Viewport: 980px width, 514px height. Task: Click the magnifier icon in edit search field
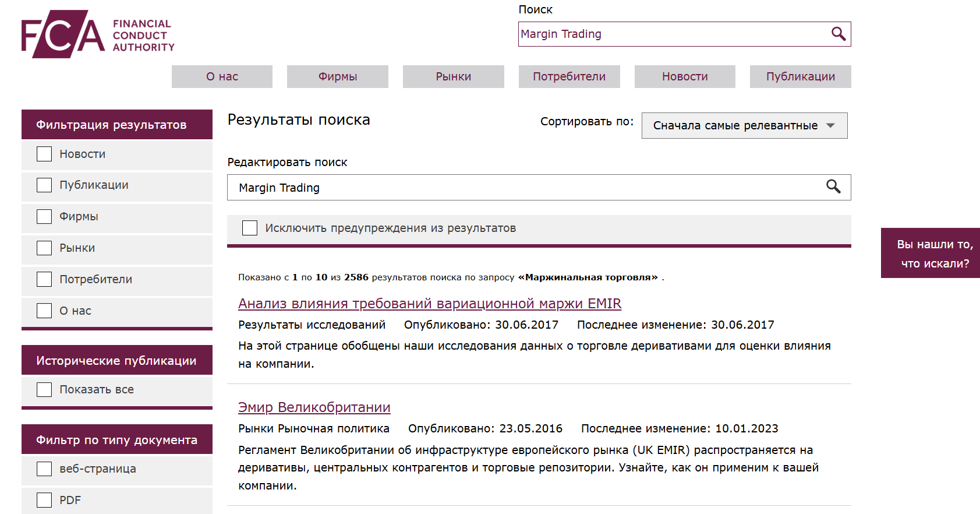(x=833, y=186)
